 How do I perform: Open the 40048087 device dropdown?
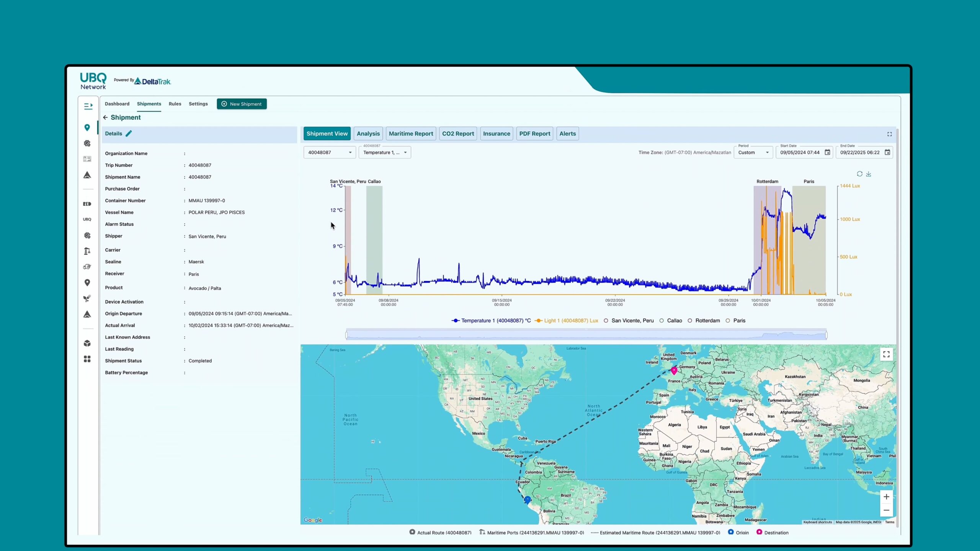tap(329, 152)
